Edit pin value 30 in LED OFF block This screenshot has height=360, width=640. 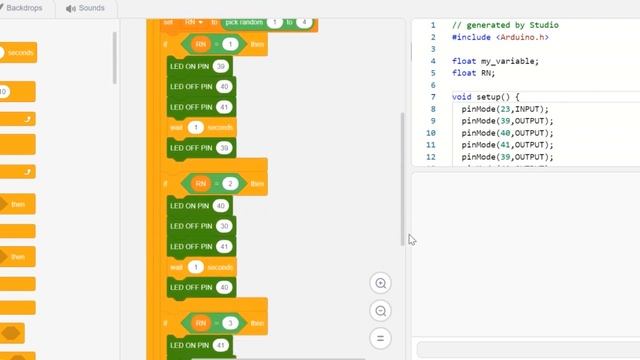(224, 226)
